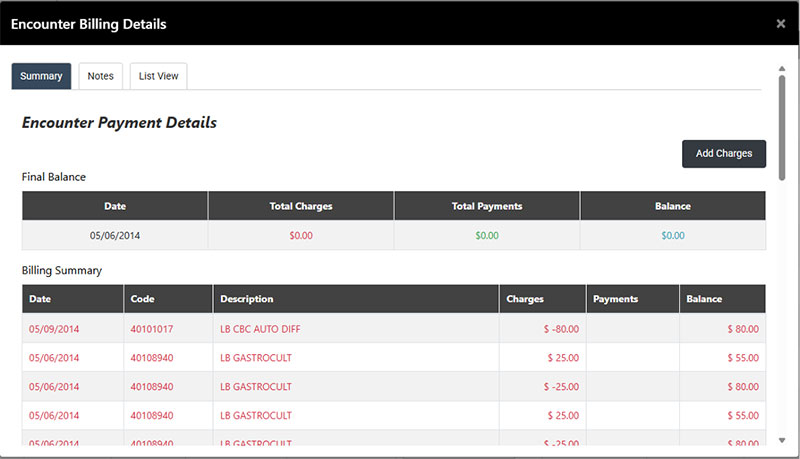Switch to the Summary tab
The height and width of the screenshot is (459, 800).
pyautogui.click(x=41, y=76)
